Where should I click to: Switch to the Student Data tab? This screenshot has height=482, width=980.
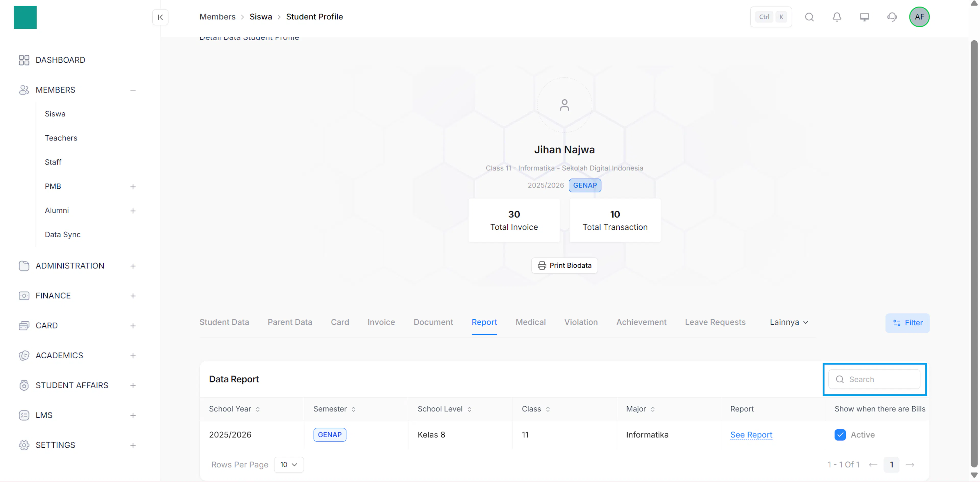tap(224, 322)
